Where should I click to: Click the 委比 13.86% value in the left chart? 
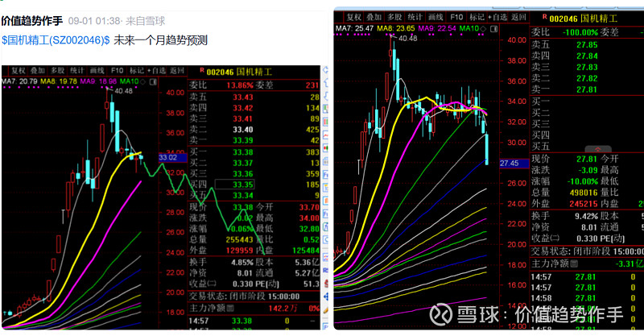pyautogui.click(x=240, y=85)
